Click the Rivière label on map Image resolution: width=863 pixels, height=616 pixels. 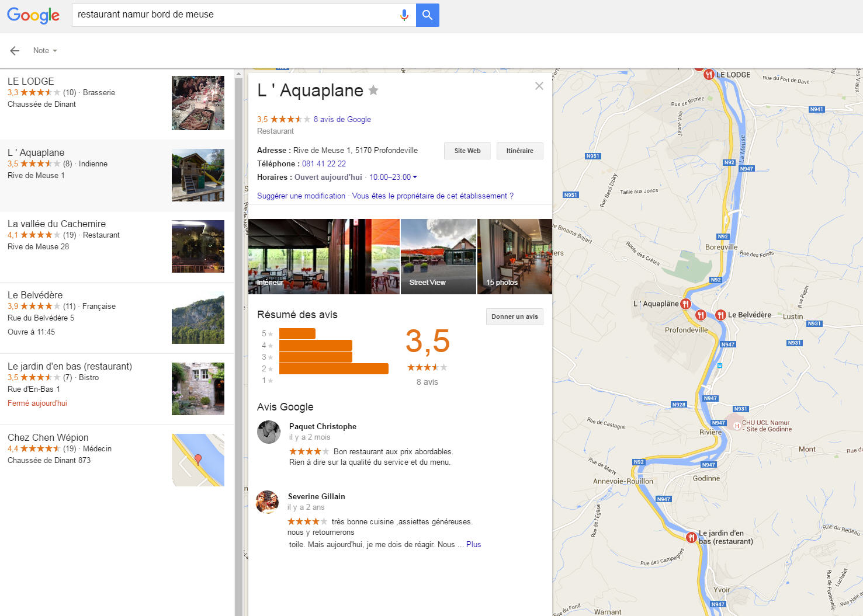710,432
